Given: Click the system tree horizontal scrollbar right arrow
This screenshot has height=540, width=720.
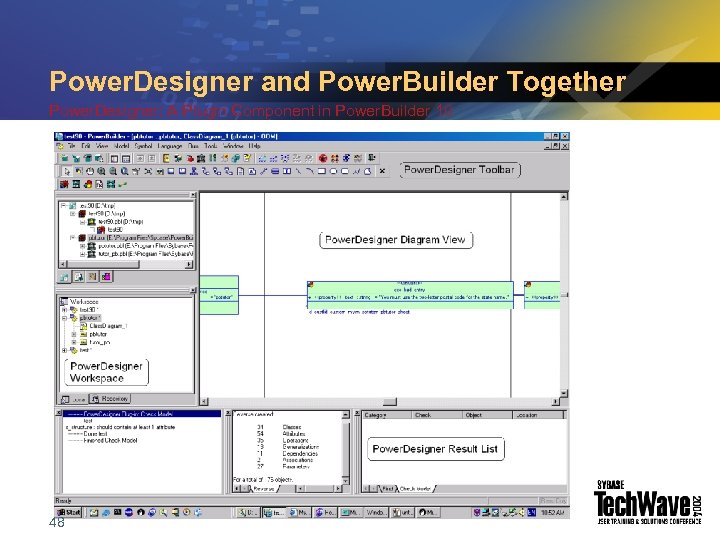Looking at the screenshot, I should [189, 264].
